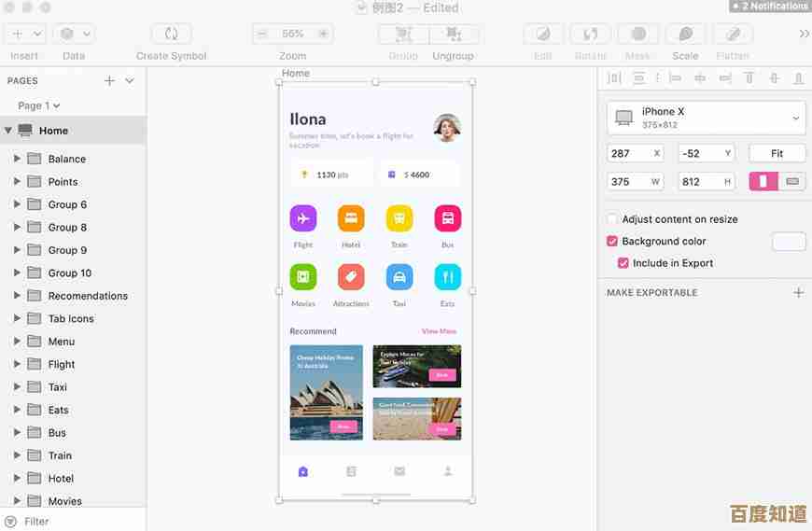Screen dimensions: 812x531
Task: Select the Recomendations layer
Action: click(88, 296)
